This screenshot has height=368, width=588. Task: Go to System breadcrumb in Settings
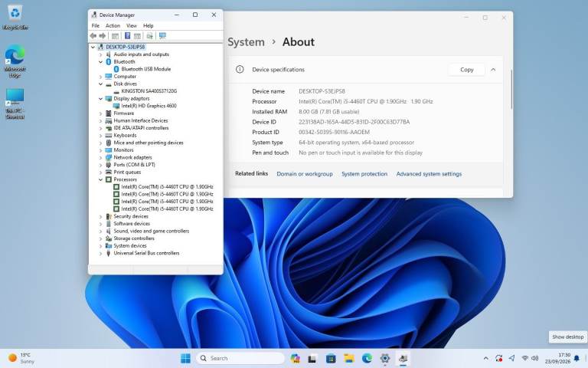point(246,42)
